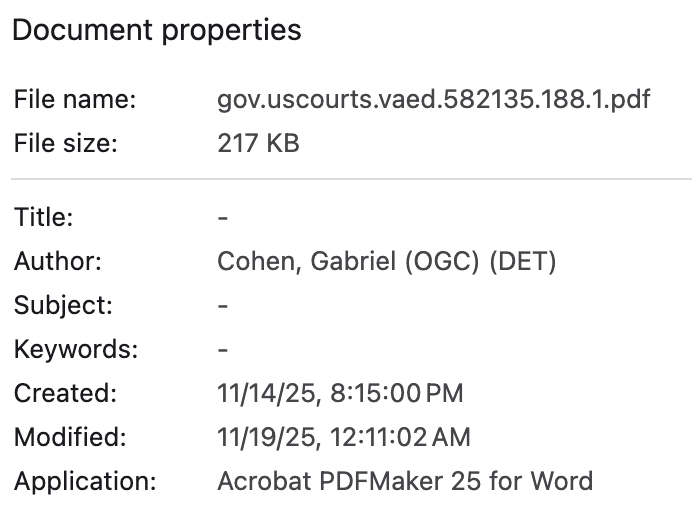Click the Subject label

pyautogui.click(x=63, y=305)
